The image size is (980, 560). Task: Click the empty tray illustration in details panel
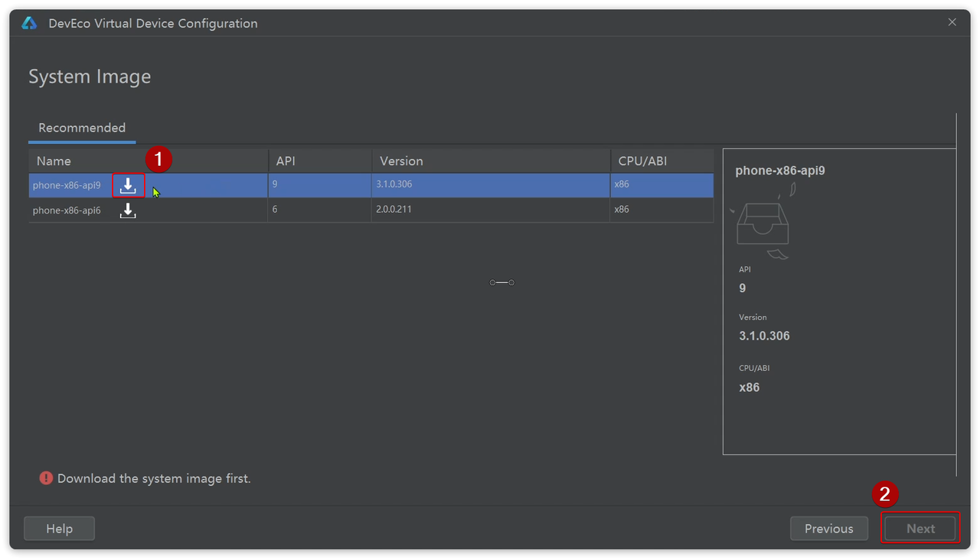pos(763,223)
